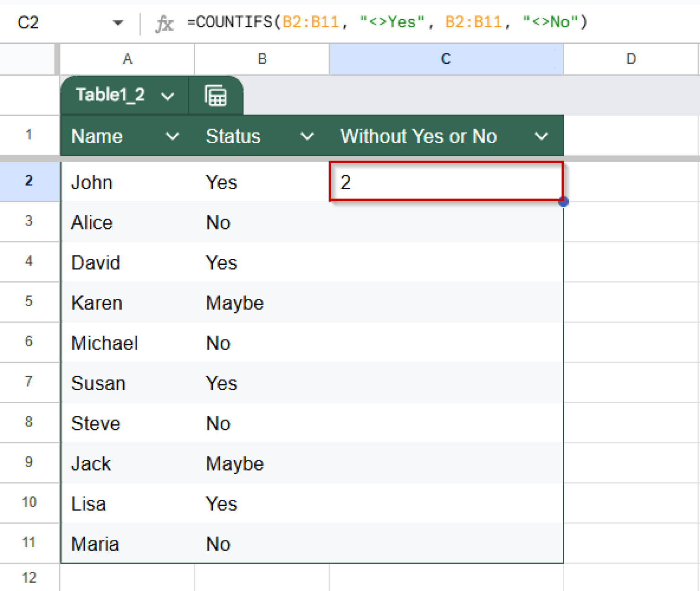Open the Table1_2 name menu
The image size is (700, 591).
[168, 96]
